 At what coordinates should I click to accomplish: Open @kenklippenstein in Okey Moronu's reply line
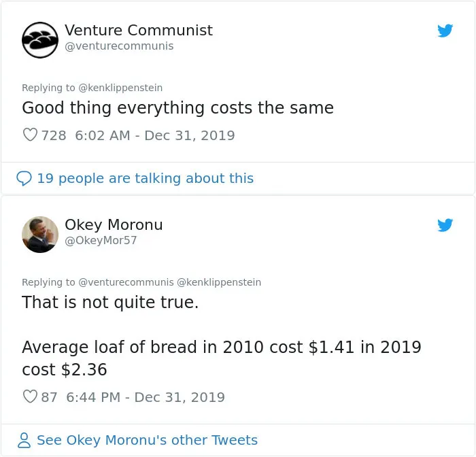pos(219,282)
